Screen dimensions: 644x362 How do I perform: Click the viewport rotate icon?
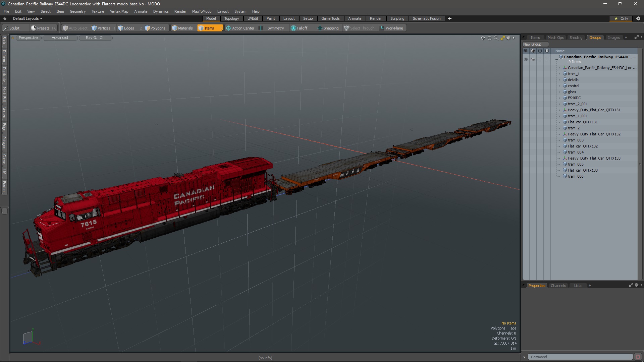[x=489, y=38]
